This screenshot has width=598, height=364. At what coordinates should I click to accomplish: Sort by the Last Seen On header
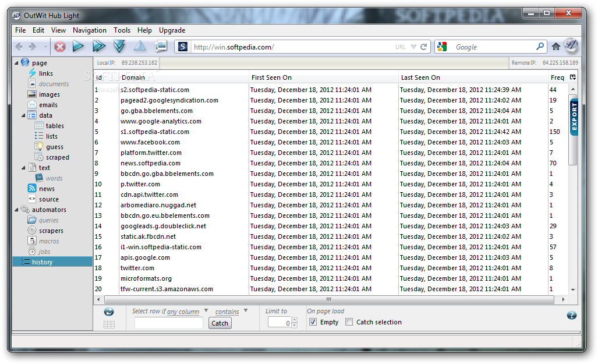pos(473,77)
